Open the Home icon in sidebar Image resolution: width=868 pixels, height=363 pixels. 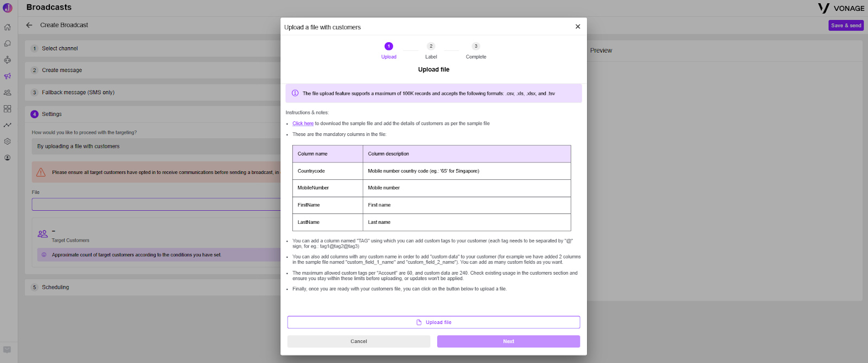8,27
